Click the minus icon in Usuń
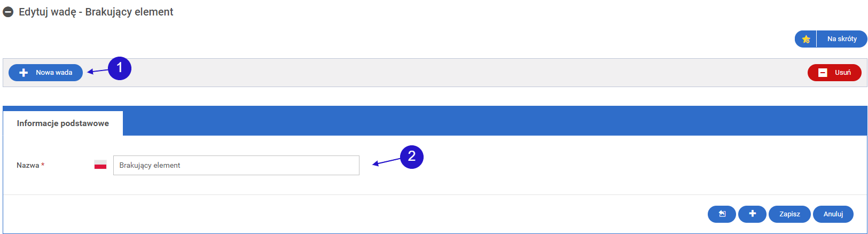 pos(823,73)
